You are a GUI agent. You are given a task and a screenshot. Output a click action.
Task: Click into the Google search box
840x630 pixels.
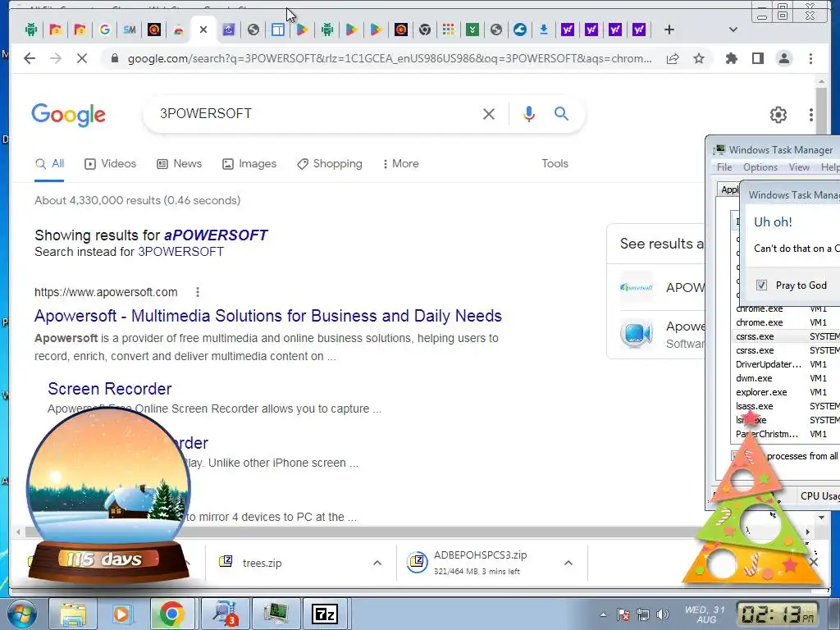click(316, 113)
